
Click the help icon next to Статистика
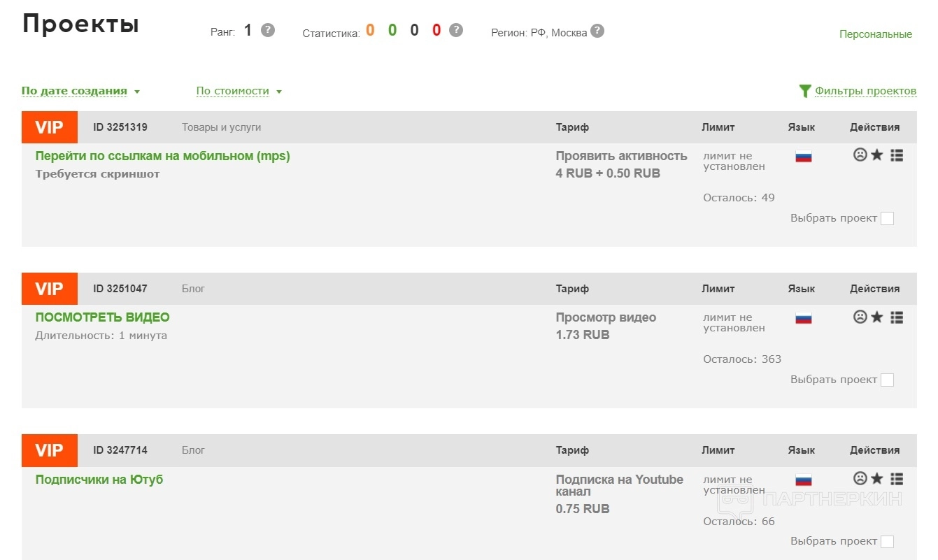(456, 31)
